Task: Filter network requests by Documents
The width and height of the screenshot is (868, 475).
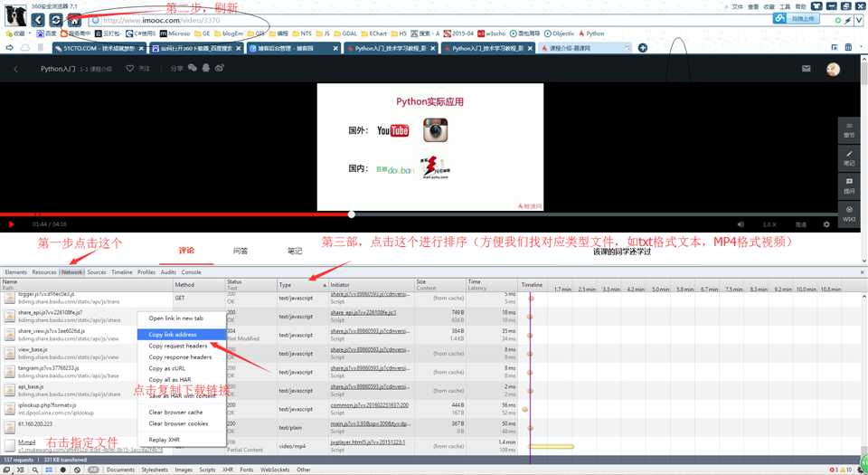Action: pyautogui.click(x=120, y=470)
